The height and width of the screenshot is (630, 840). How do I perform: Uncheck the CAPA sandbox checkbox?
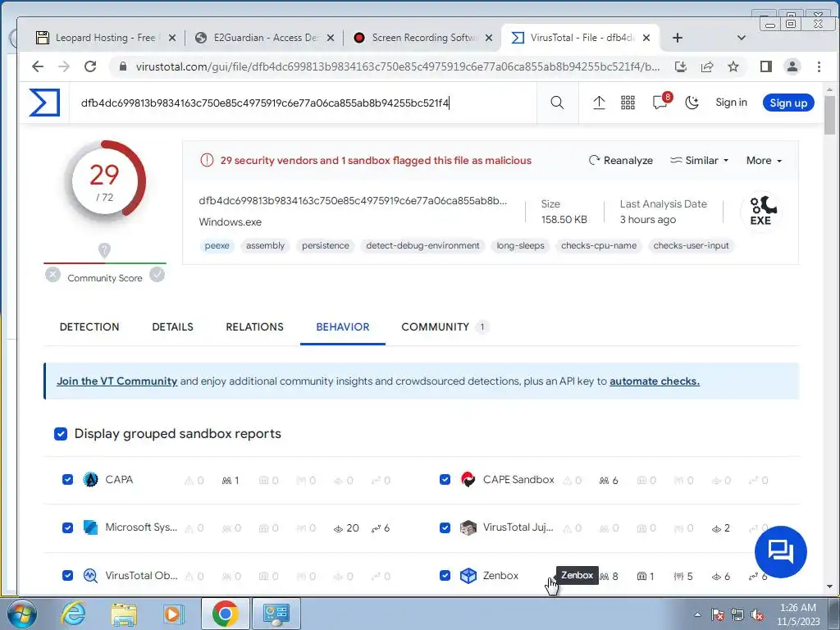[x=67, y=479]
